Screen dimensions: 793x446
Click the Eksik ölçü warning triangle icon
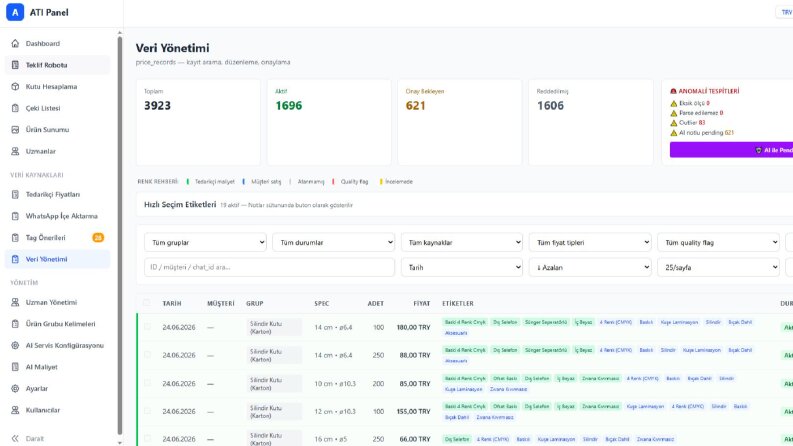tap(674, 103)
